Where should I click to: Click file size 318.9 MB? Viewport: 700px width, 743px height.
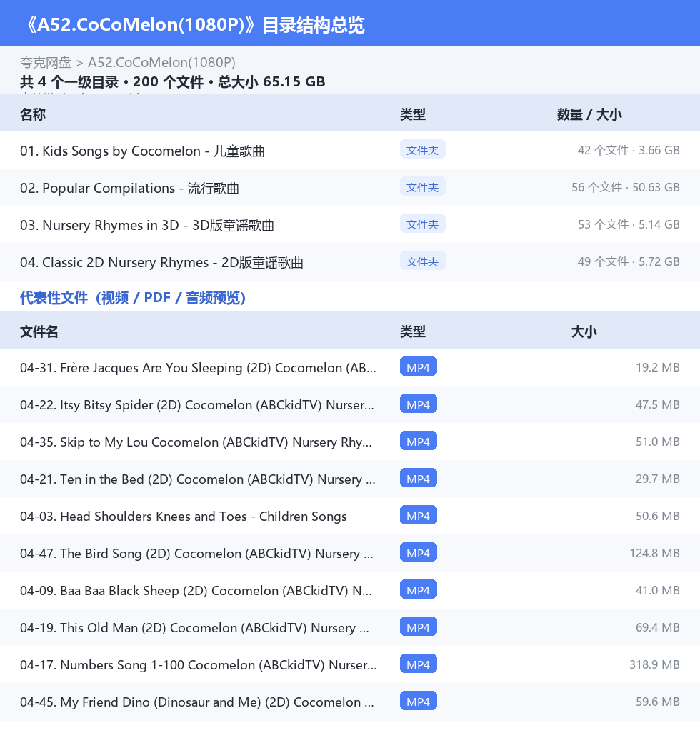(654, 664)
